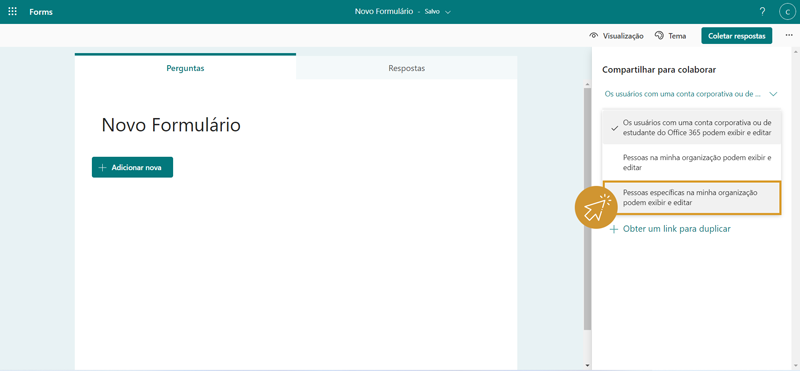Open the Help question mark icon

(x=762, y=11)
